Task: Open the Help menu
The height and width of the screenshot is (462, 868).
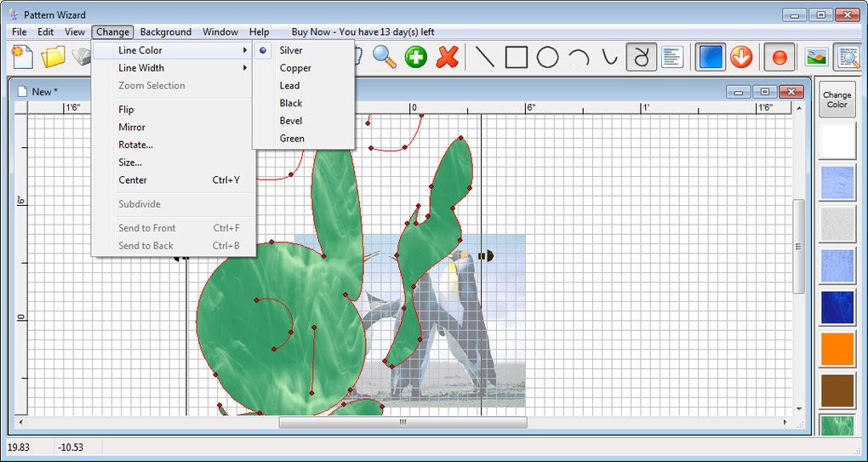Action: (259, 32)
